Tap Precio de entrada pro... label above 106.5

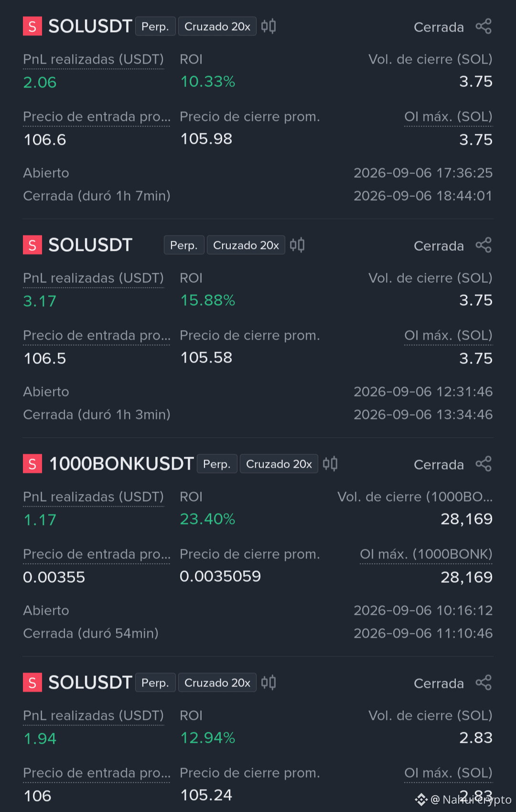(x=97, y=336)
